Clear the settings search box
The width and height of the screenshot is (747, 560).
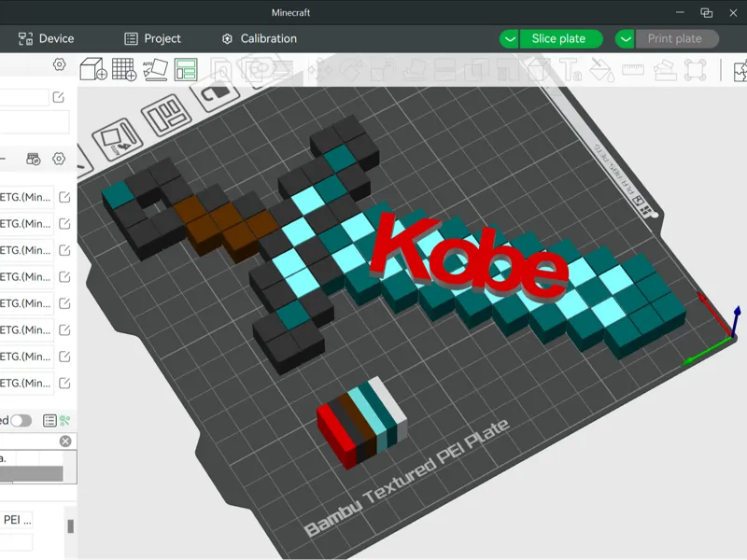65,441
